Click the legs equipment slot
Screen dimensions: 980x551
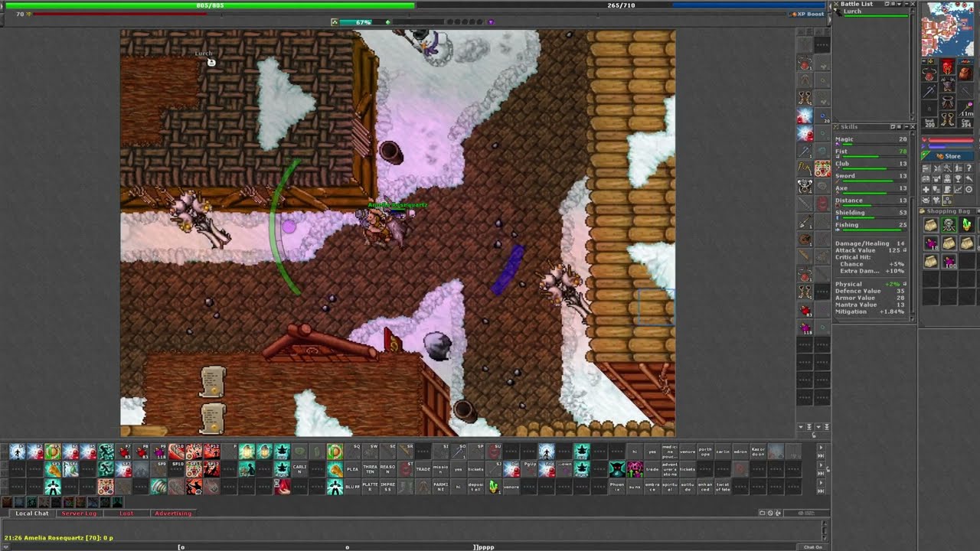(946, 101)
